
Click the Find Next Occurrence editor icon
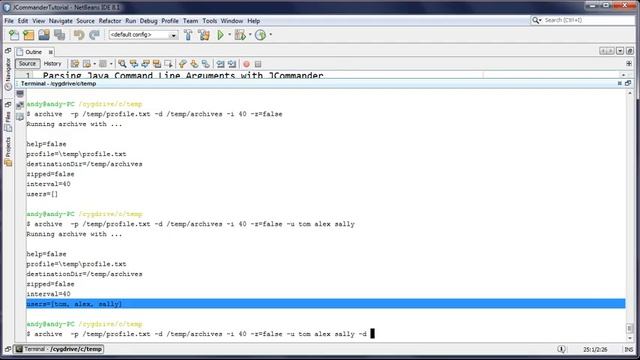pos(145,64)
